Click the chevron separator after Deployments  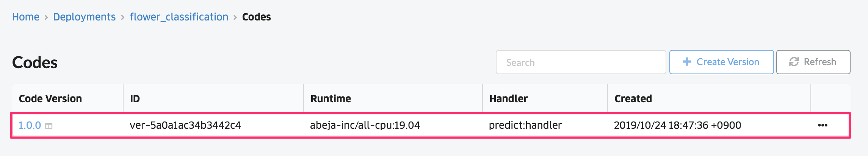click(x=123, y=17)
